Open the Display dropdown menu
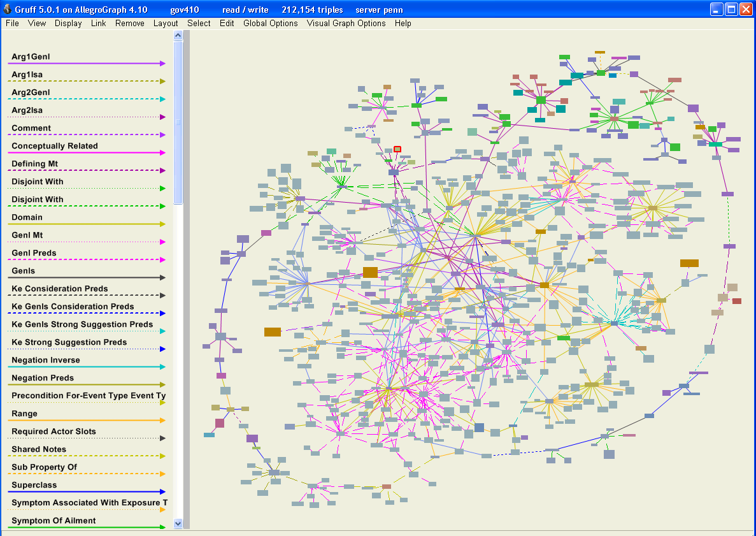Viewport: 756px width, 536px height. point(68,23)
